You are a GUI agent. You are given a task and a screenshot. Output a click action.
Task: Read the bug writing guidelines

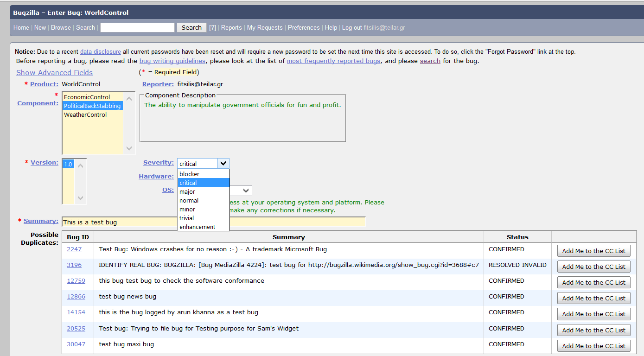coord(172,61)
